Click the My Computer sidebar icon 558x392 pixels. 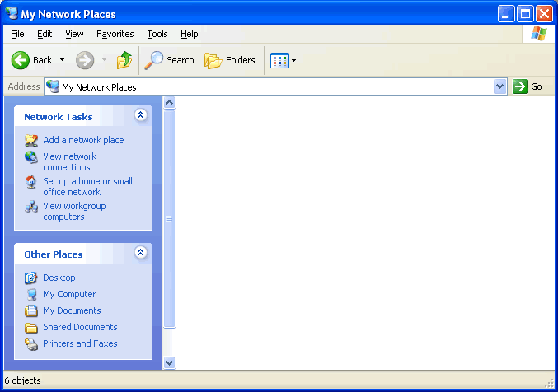tap(31, 294)
